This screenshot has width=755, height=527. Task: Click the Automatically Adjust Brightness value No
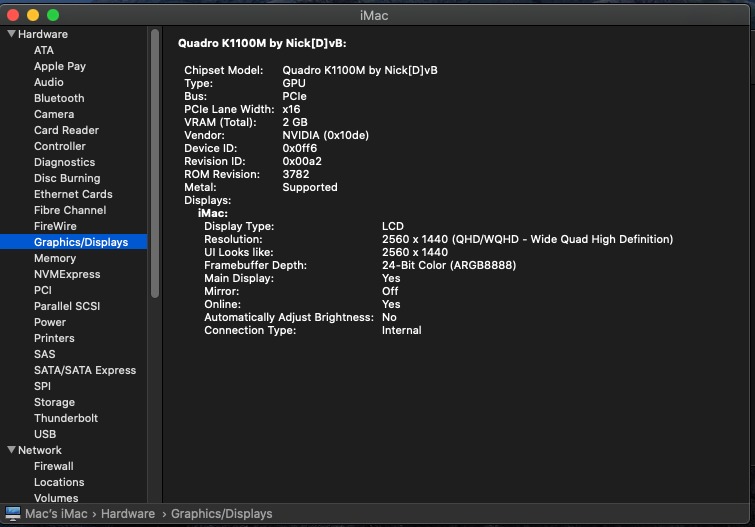coord(389,317)
